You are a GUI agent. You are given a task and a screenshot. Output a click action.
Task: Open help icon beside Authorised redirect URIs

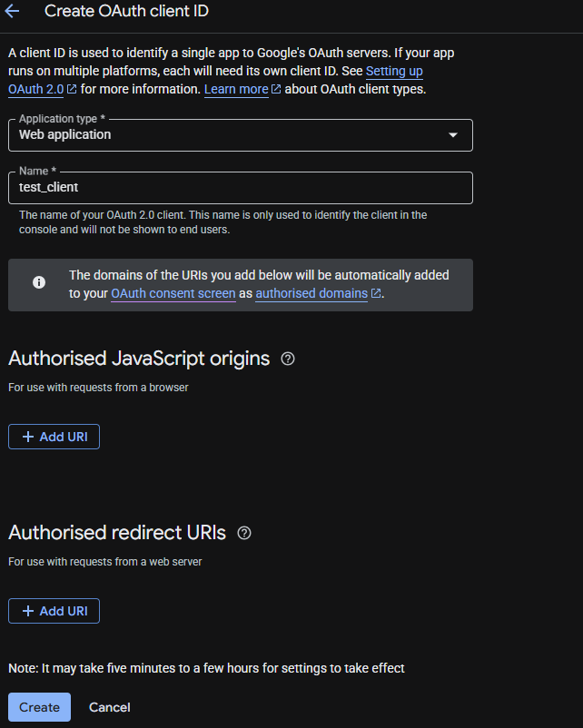point(244,533)
